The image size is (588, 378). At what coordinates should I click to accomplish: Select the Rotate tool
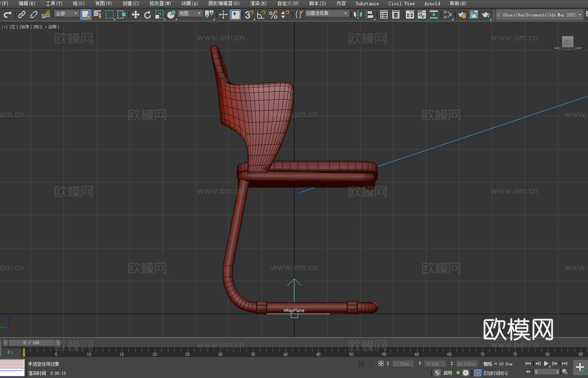(x=148, y=14)
